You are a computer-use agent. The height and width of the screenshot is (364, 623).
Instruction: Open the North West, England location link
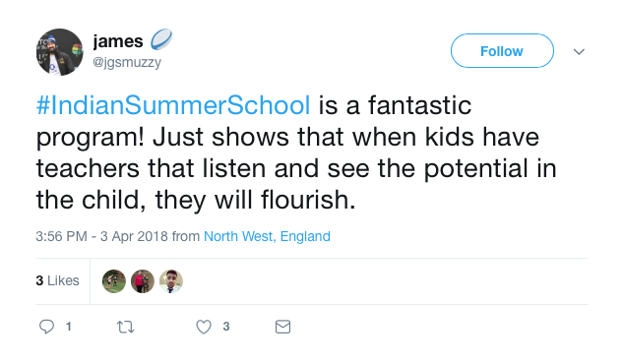click(x=267, y=236)
